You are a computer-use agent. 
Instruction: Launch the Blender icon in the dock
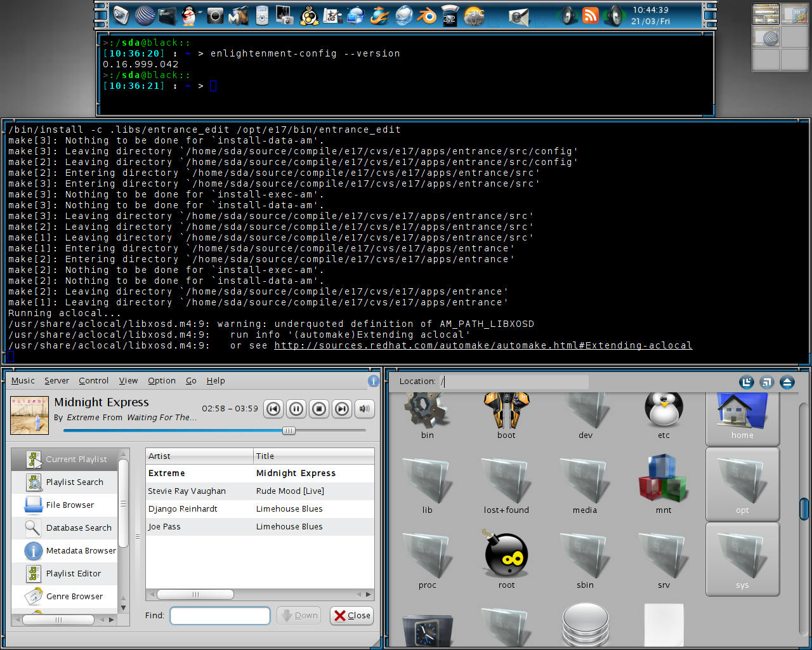tap(426, 15)
